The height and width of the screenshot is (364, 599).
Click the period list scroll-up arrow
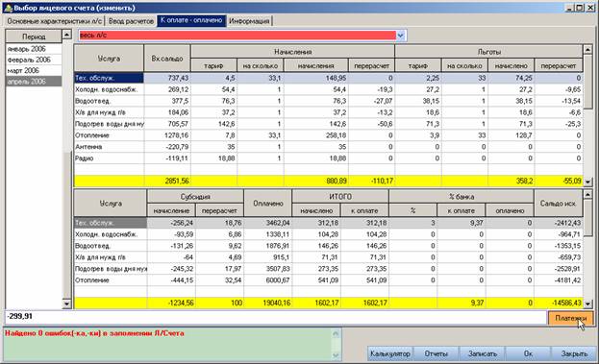(67, 35)
